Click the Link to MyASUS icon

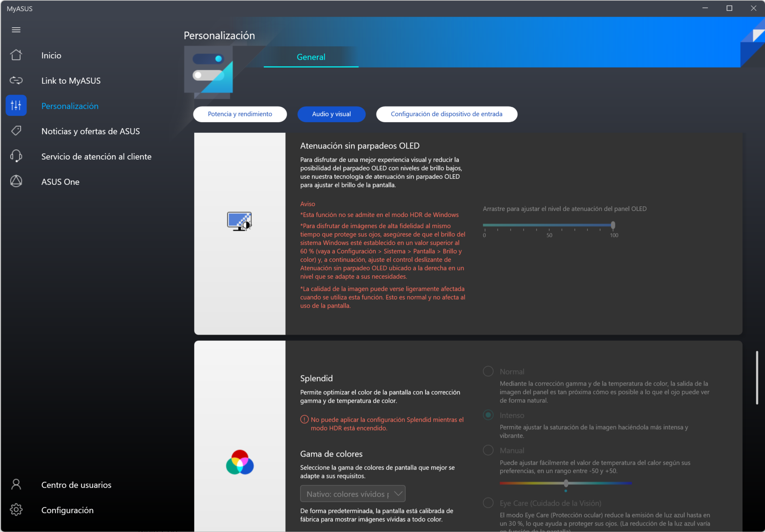(16, 80)
